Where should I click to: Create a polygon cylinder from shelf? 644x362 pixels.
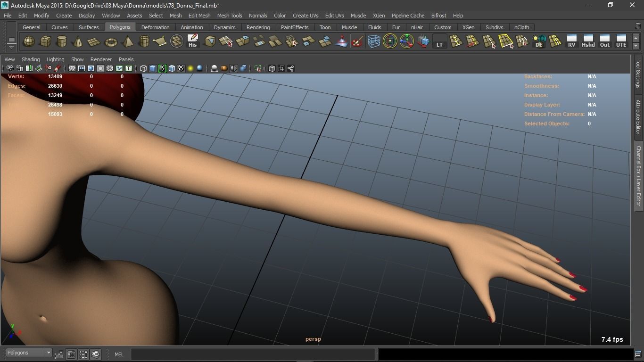click(x=62, y=41)
